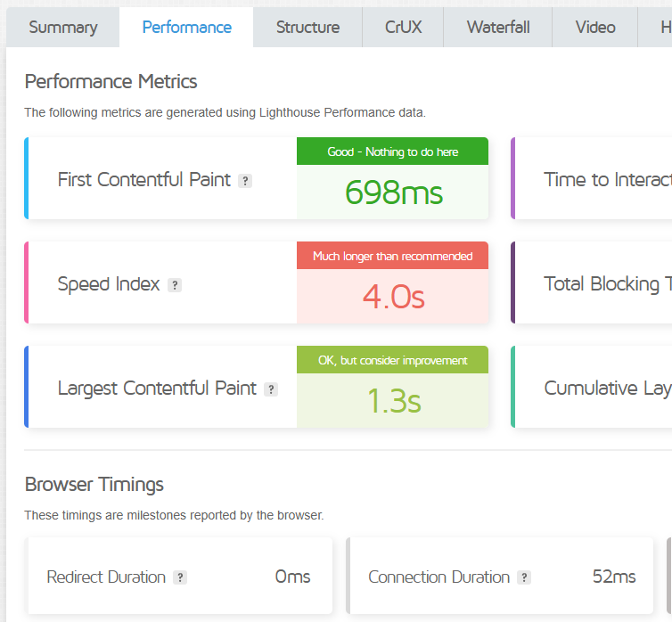This screenshot has height=622, width=672.
Task: Click the Redirect Duration 0ms timing card
Action: 179,577
